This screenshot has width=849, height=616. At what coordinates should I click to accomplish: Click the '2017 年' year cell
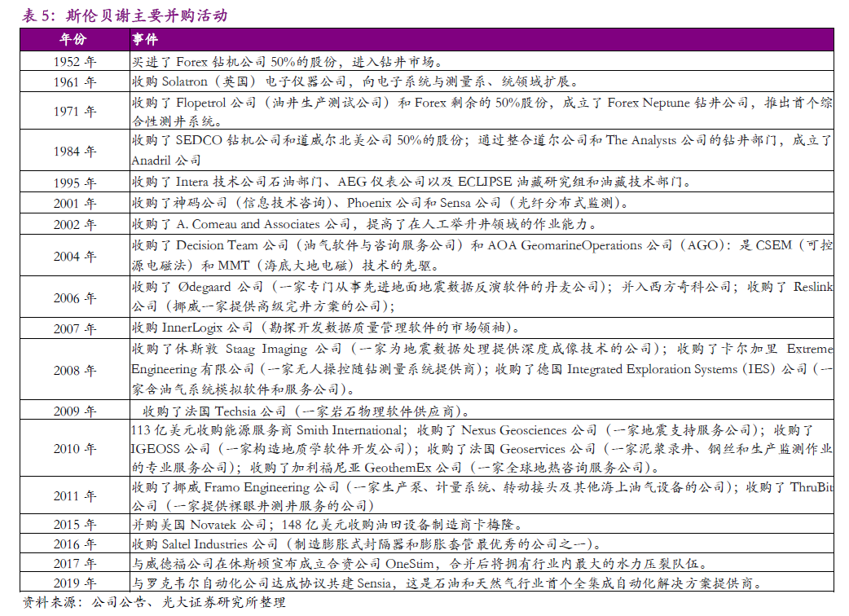point(75,564)
